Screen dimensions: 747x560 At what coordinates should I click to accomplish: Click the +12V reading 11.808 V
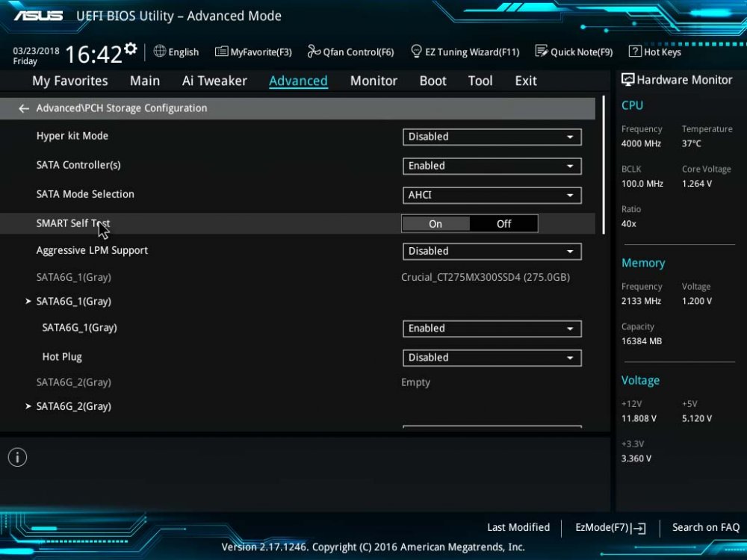tap(639, 419)
